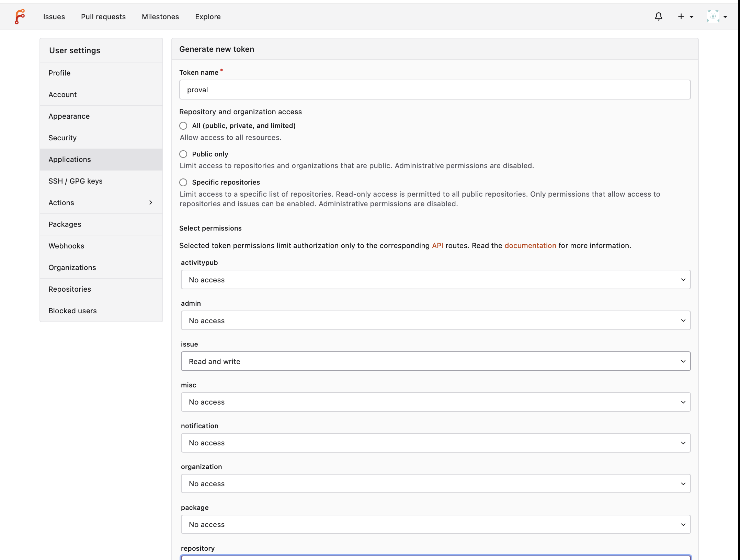
Task: Open the plus create menu
Action: click(x=685, y=16)
